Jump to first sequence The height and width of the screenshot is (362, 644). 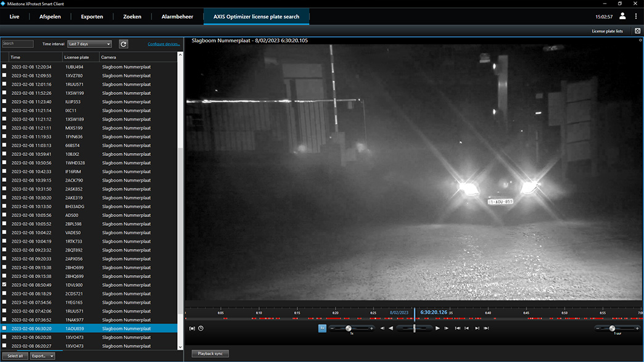click(x=457, y=328)
